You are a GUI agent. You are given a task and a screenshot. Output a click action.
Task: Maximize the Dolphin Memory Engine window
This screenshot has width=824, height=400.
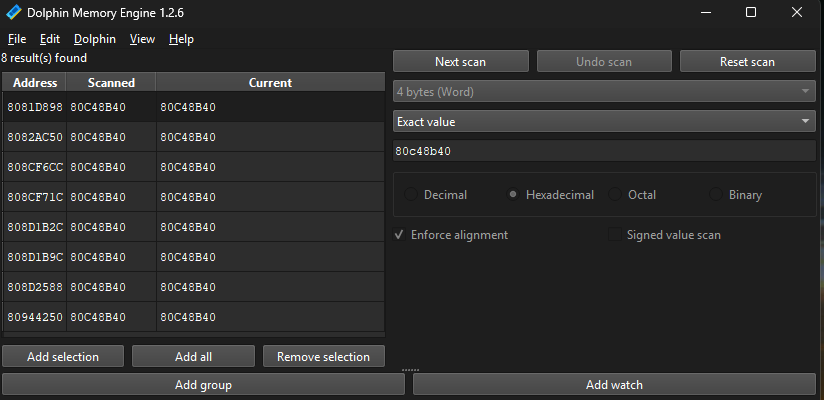point(751,12)
